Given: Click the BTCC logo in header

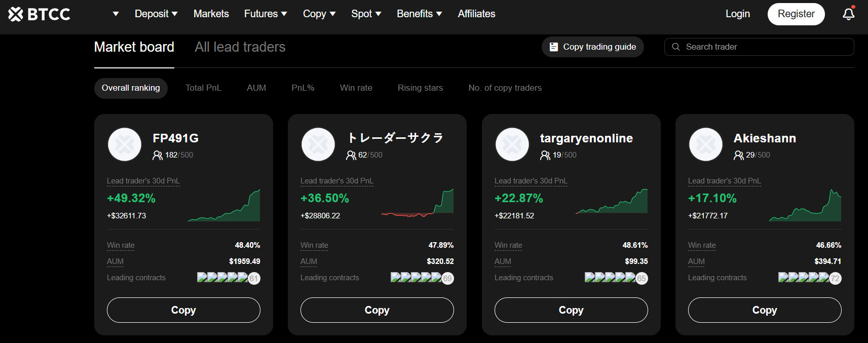Looking at the screenshot, I should (39, 14).
